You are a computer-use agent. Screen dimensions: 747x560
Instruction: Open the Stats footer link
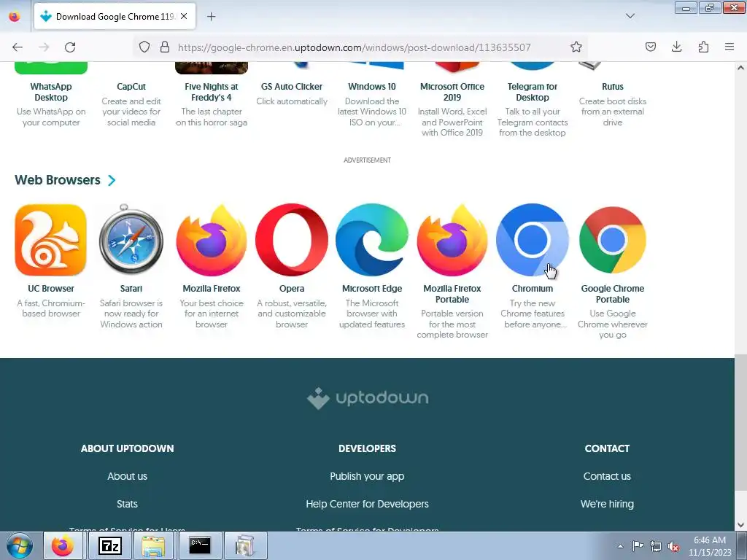tap(127, 504)
